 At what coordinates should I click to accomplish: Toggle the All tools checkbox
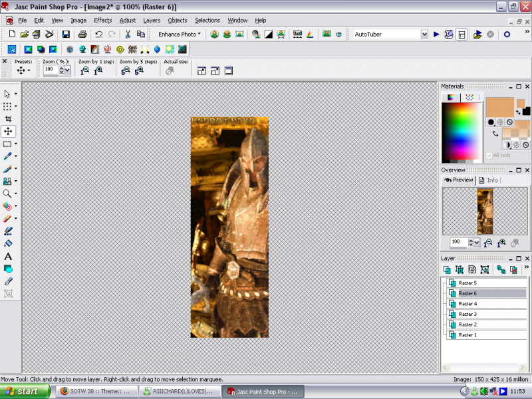pos(489,156)
